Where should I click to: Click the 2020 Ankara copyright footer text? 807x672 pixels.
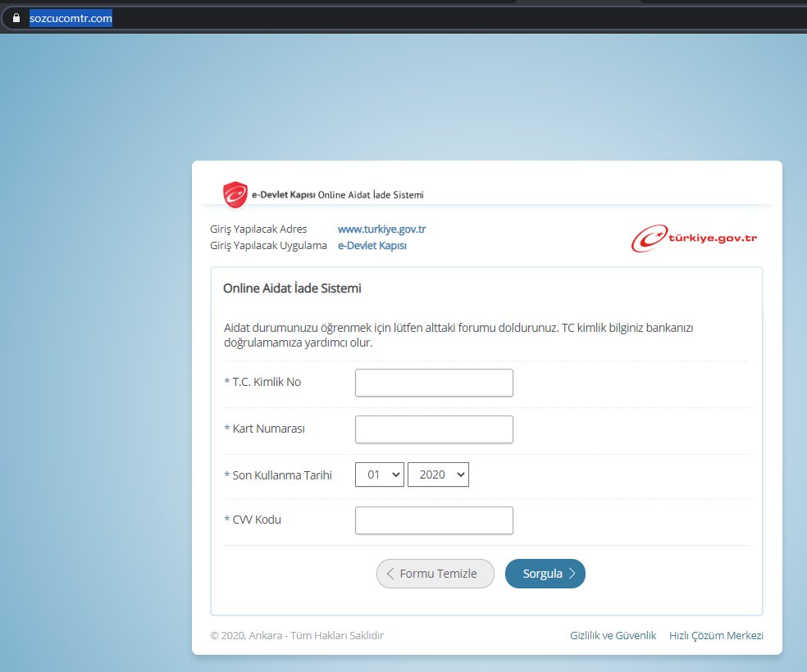click(297, 635)
